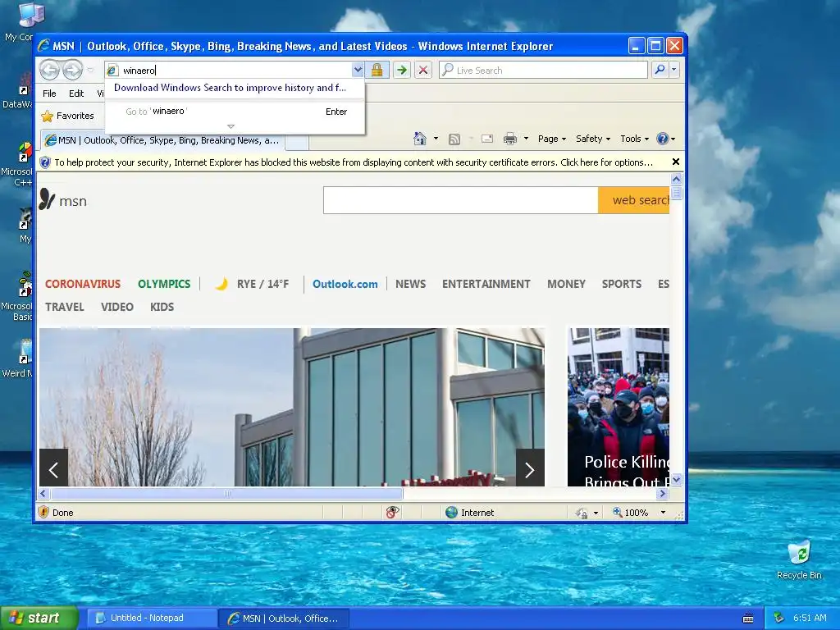Open the Edit menu
840x630 pixels.
click(x=76, y=94)
